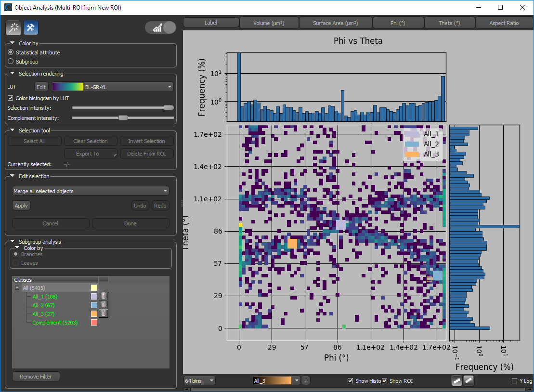Image resolution: width=534 pixels, height=392 pixels.
Task: Click the Complement class red color swatch
Action: (94, 323)
